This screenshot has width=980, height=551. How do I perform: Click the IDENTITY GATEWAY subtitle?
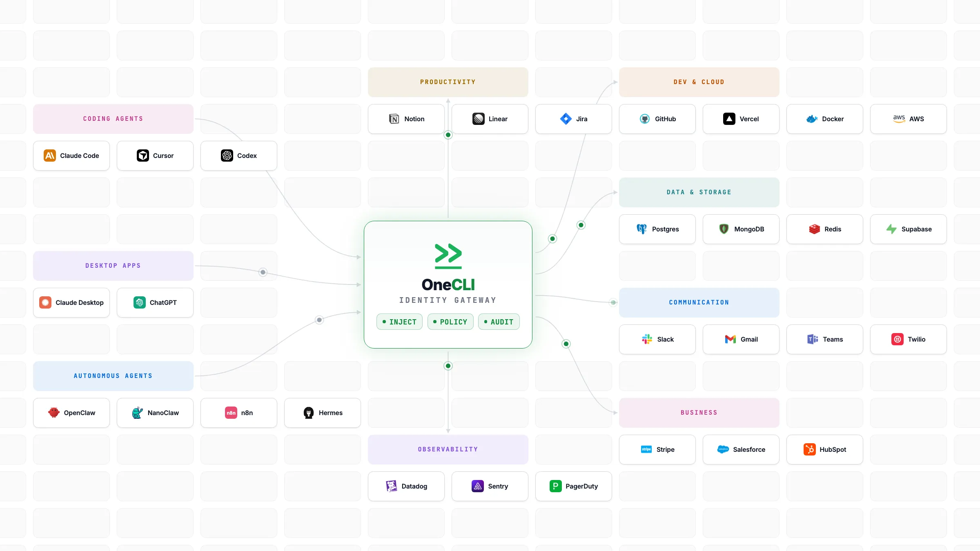448,300
